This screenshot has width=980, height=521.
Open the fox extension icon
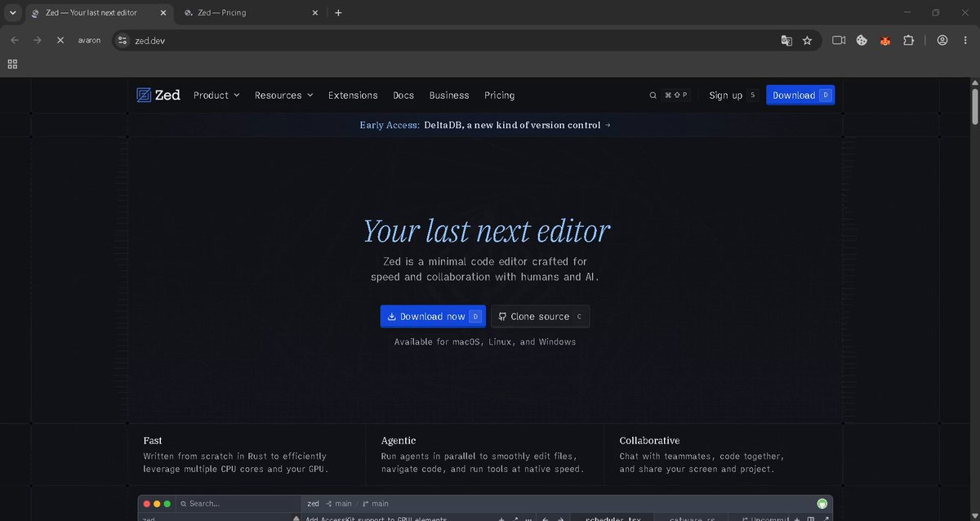885,40
